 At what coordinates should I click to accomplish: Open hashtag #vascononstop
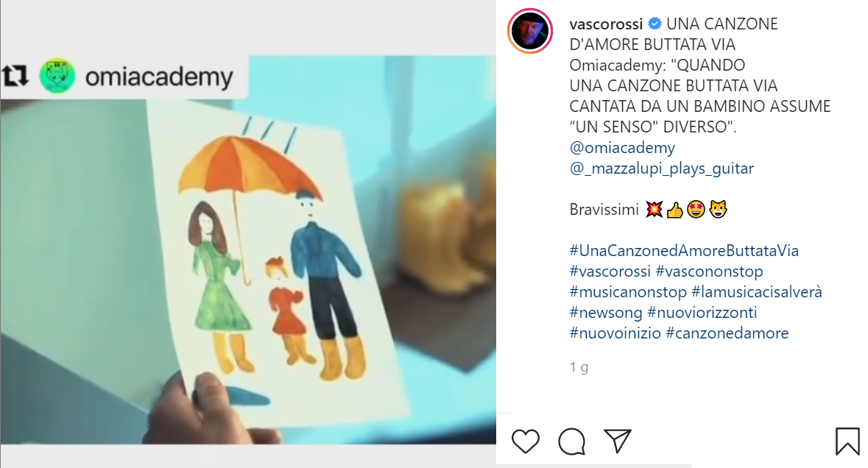point(709,271)
